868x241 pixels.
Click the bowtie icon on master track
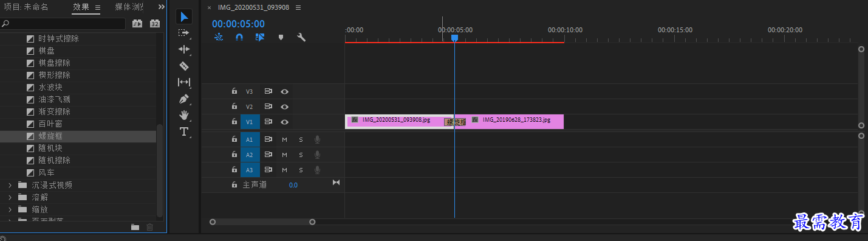[x=336, y=183]
